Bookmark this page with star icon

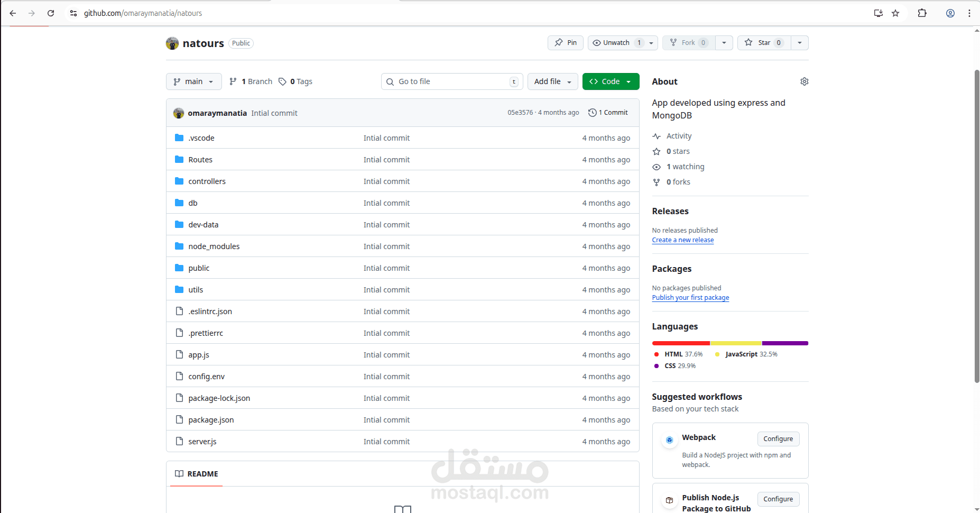click(895, 13)
